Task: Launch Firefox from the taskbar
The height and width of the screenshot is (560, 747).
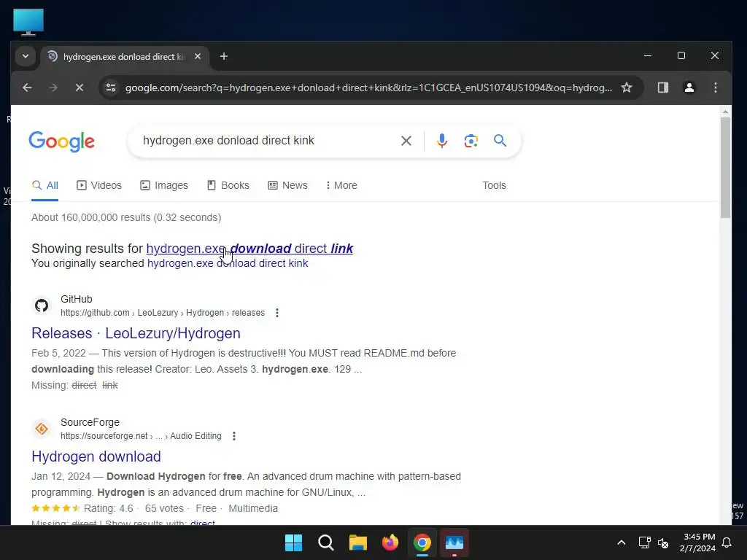Action: (390, 542)
